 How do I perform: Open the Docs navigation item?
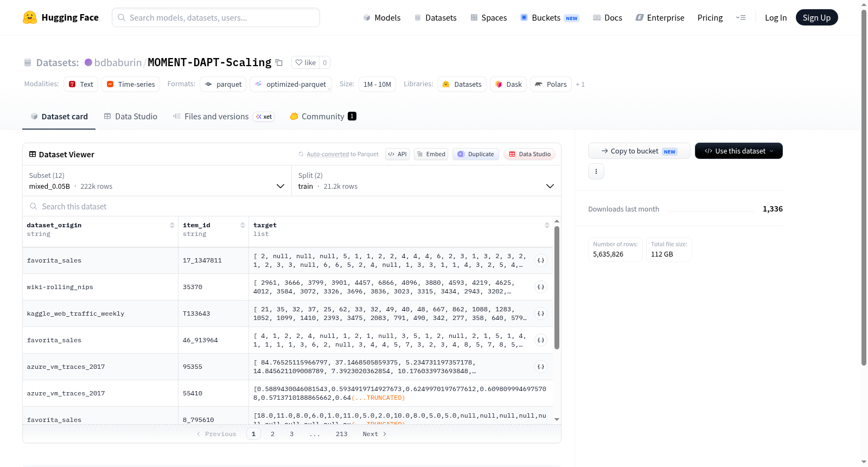607,17
